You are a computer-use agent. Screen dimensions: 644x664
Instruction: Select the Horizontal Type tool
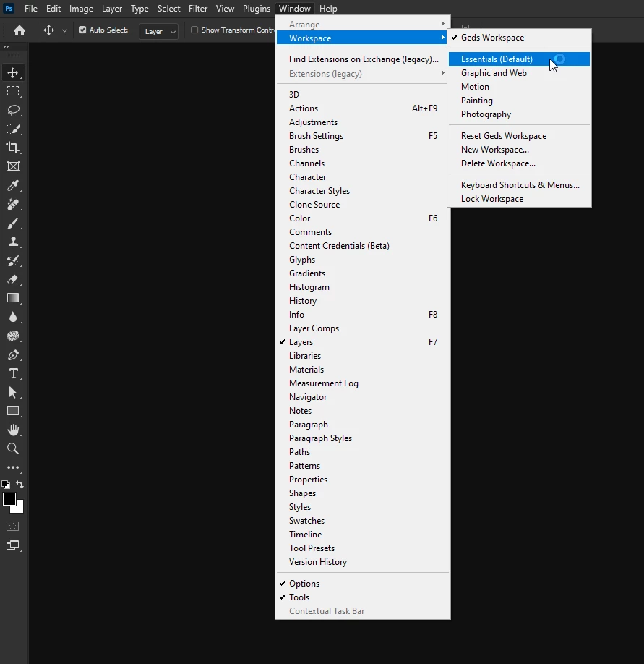tap(13, 373)
